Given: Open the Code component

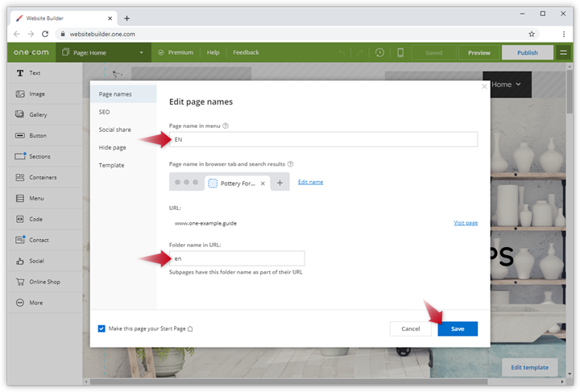Looking at the screenshot, I should point(20,219).
